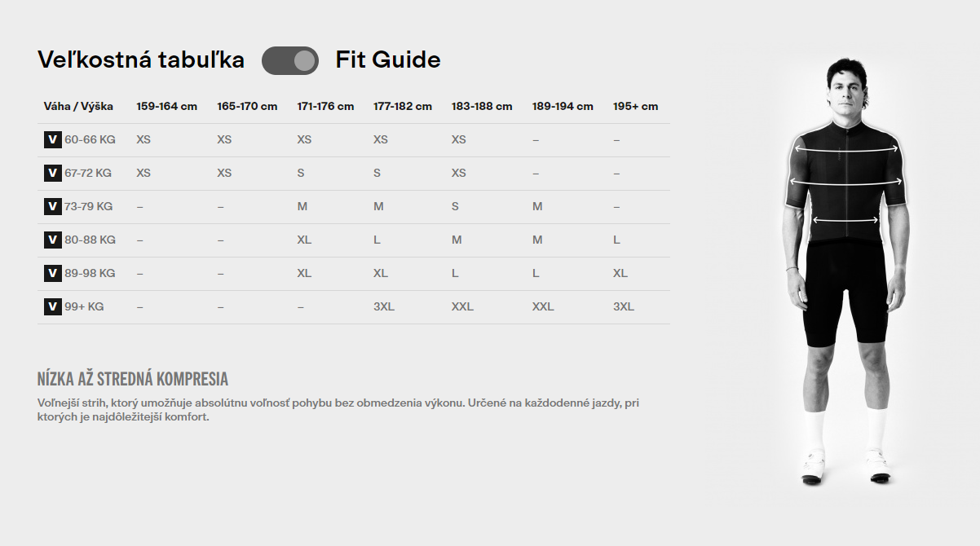
Task: Select the Fit Guide label
Action: click(388, 60)
